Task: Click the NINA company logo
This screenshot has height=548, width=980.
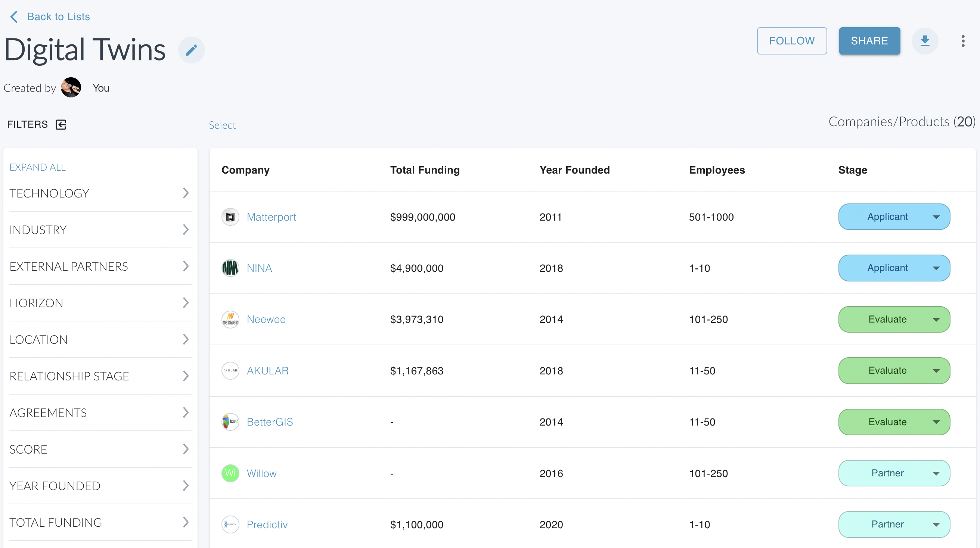Action: (230, 268)
